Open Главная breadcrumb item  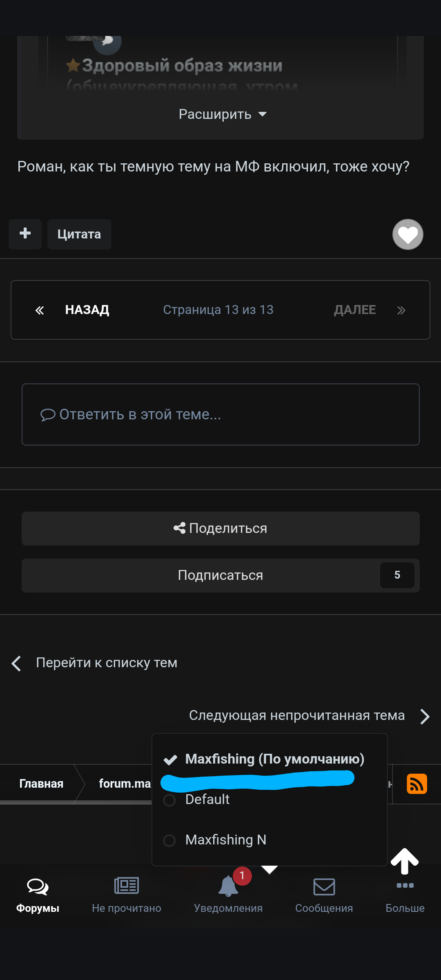(x=41, y=784)
